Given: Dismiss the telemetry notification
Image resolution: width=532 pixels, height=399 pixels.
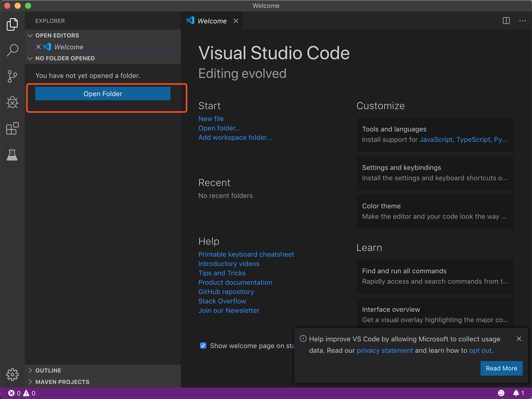Looking at the screenshot, I should point(519,339).
